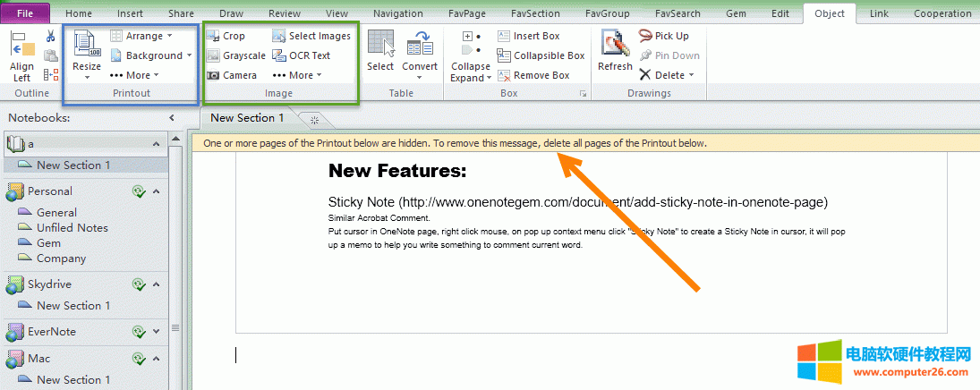Click the Skydrive notebook sync status icon
The width and height of the screenshot is (980, 390).
pos(139,284)
